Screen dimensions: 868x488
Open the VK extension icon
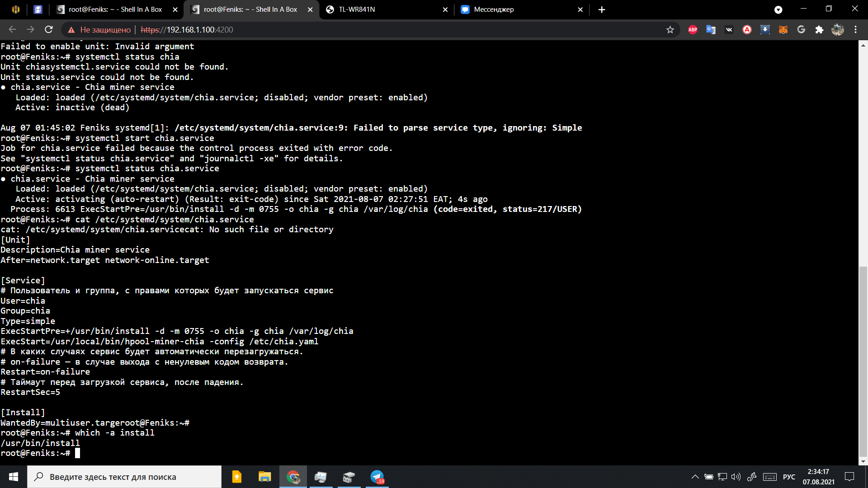pos(729,30)
